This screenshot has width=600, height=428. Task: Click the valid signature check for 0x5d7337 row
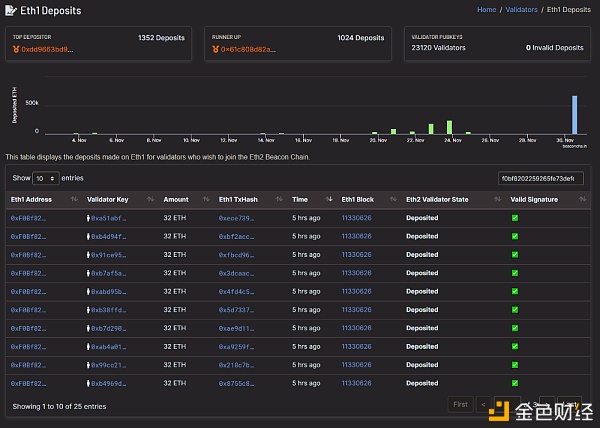515,310
